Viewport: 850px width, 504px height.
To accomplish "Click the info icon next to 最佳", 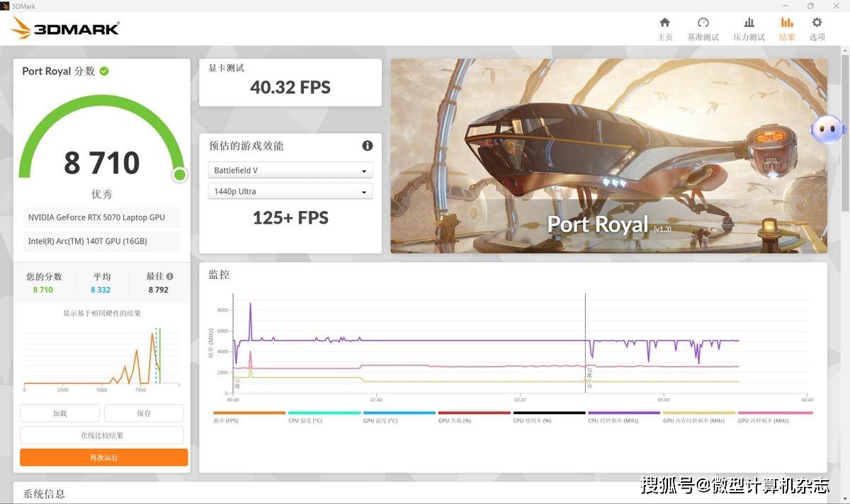I will (x=170, y=277).
